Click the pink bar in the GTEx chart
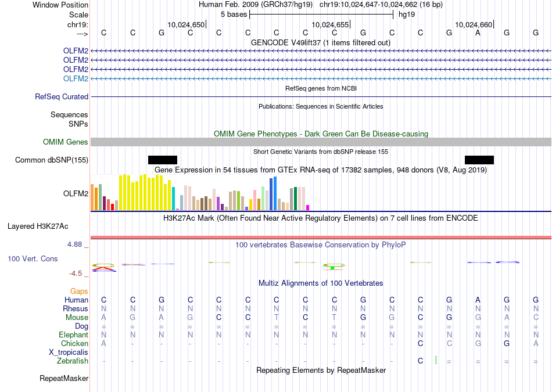Screen dimensions: 552x392 tap(255, 200)
